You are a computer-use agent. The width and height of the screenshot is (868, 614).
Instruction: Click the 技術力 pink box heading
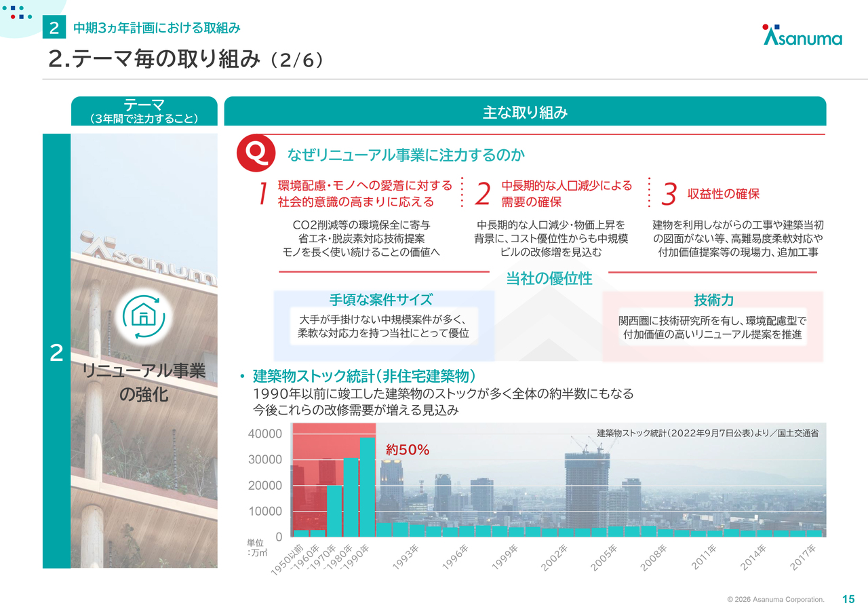click(713, 300)
